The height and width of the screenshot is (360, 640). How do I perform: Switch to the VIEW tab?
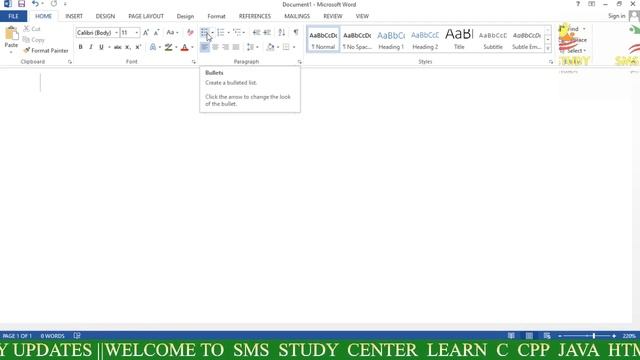pyautogui.click(x=362, y=16)
